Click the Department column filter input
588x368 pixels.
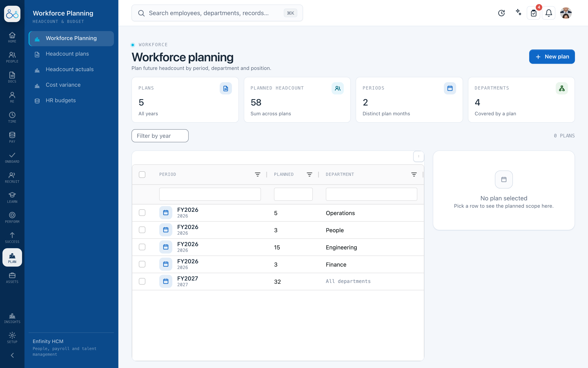tap(371, 194)
